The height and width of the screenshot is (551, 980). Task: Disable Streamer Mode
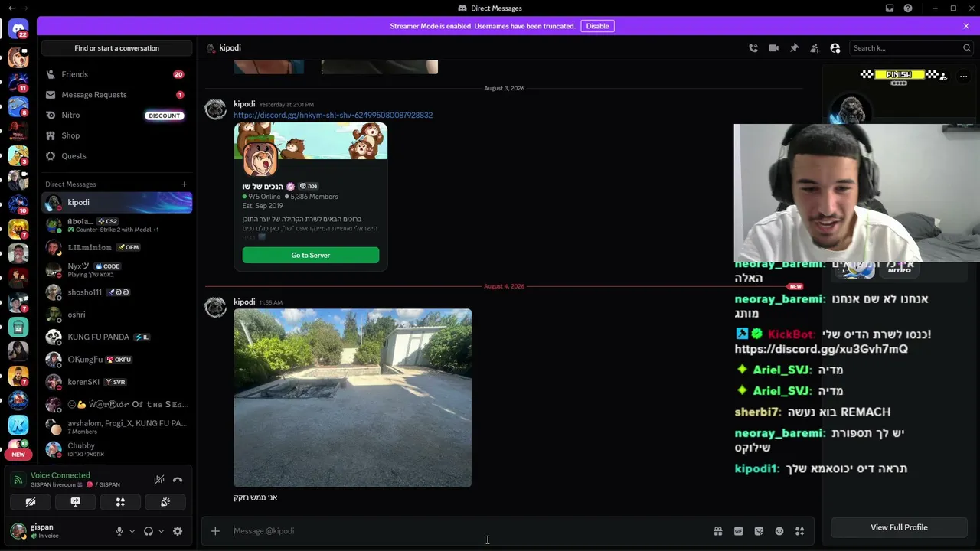point(597,26)
